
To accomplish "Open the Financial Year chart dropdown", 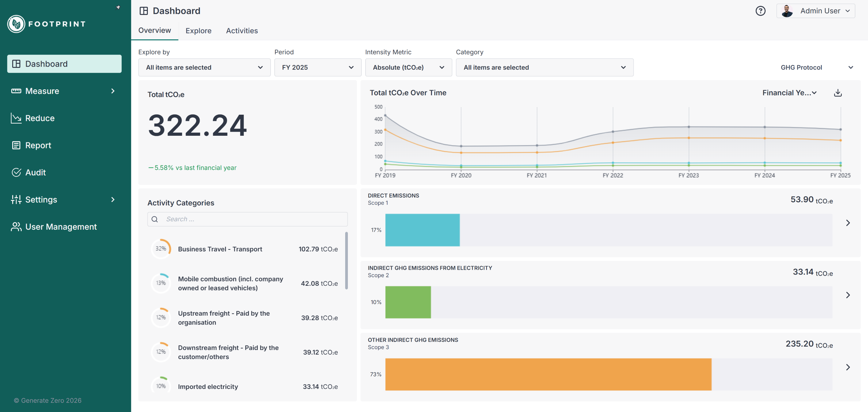I will click(789, 93).
